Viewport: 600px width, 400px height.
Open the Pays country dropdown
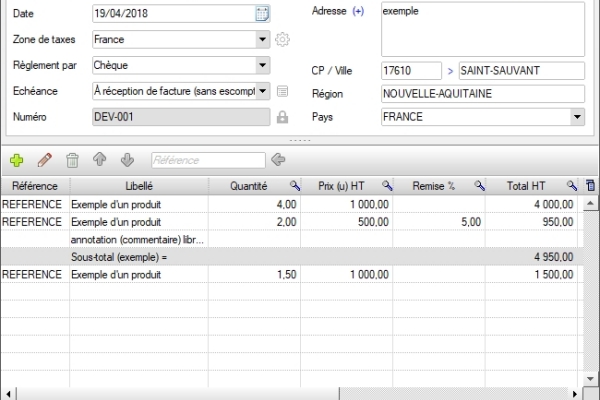(576, 117)
